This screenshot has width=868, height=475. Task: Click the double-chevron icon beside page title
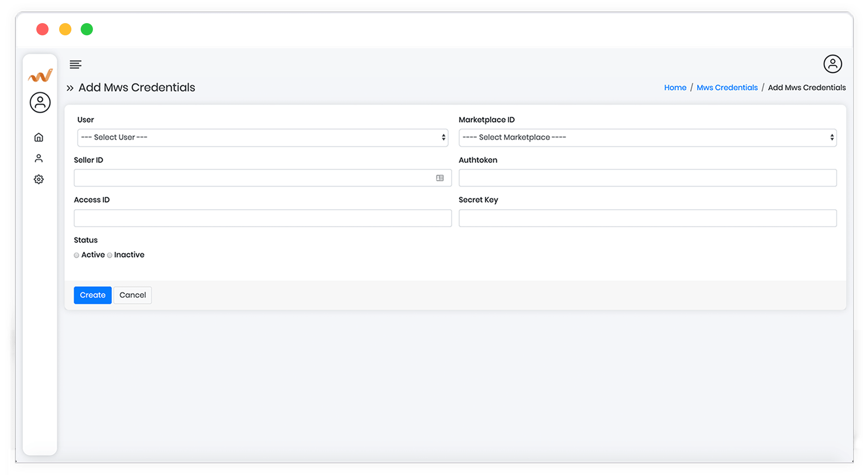[70, 88]
